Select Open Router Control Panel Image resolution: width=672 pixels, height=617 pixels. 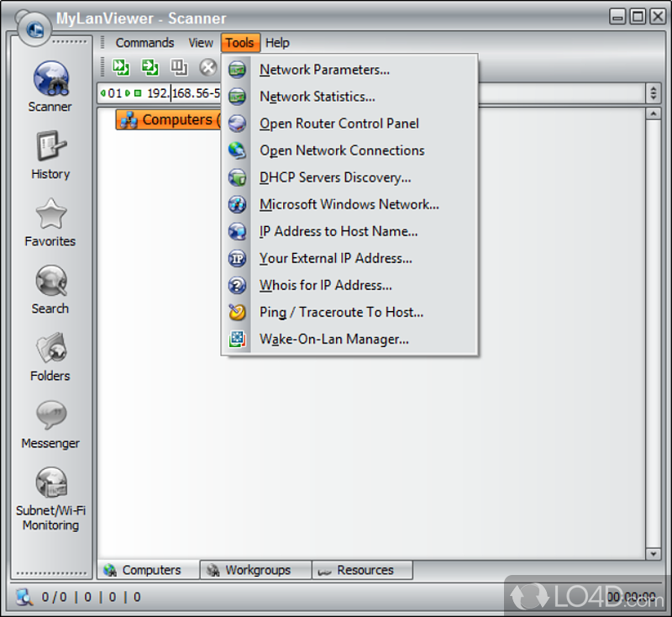tap(339, 124)
